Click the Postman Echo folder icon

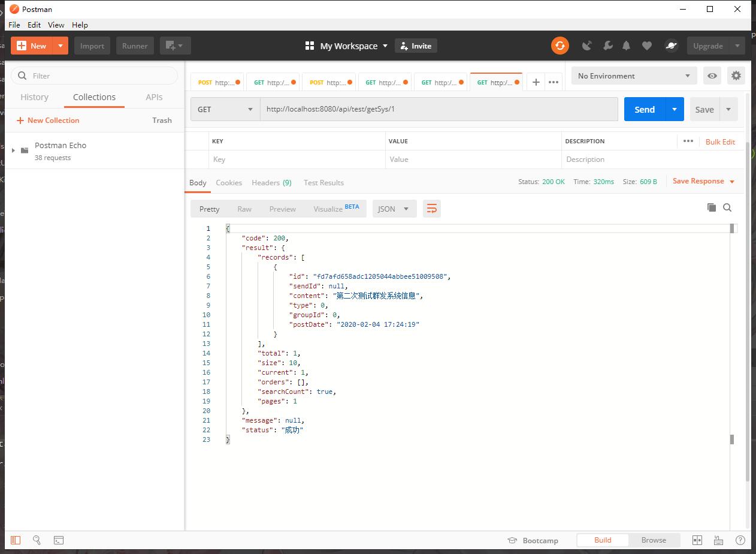click(x=25, y=150)
